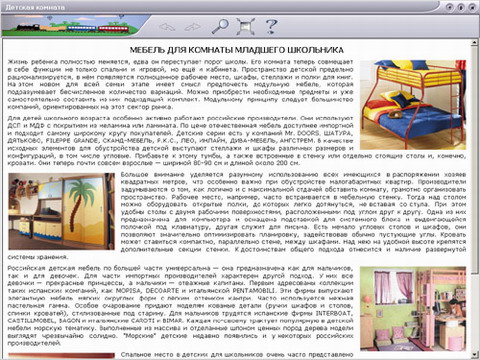Open the pink loft bed room photo
480x360 pixels.
413,308
